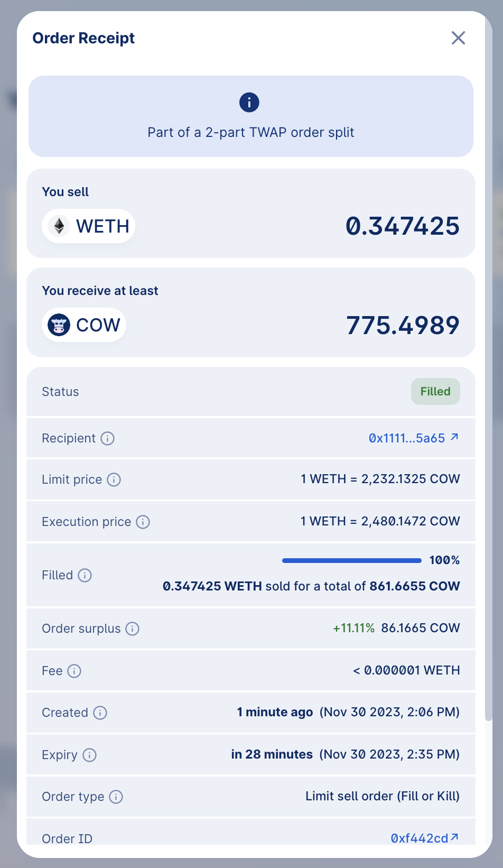This screenshot has width=503, height=868.
Task: Click the Limit price info icon
Action: (114, 479)
